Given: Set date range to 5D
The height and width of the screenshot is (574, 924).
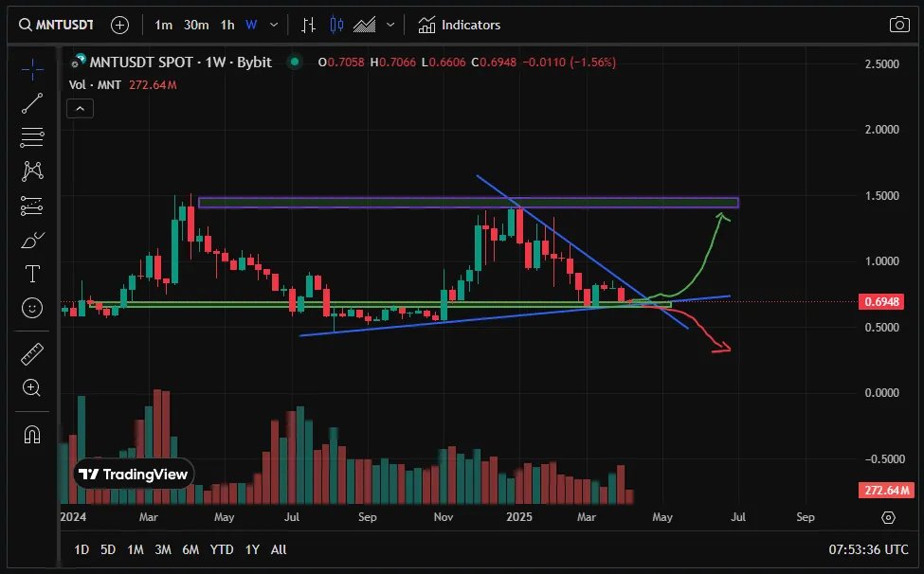Looking at the screenshot, I should coord(108,549).
